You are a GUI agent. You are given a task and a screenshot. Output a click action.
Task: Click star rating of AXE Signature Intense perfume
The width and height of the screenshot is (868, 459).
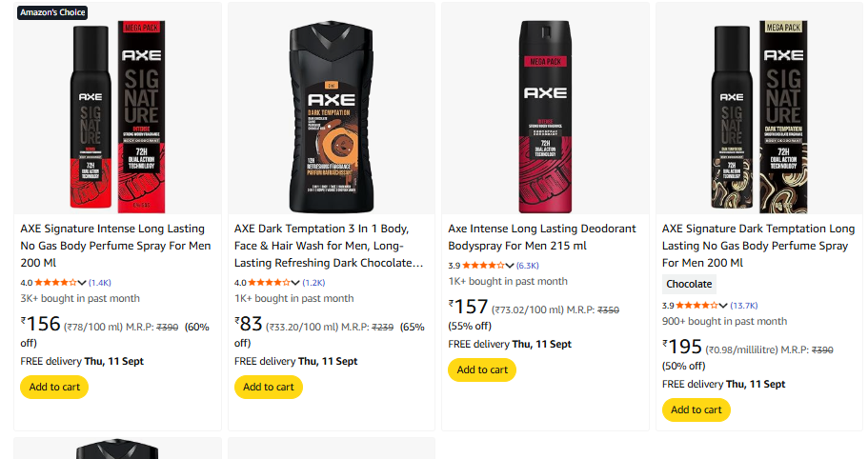coord(55,283)
